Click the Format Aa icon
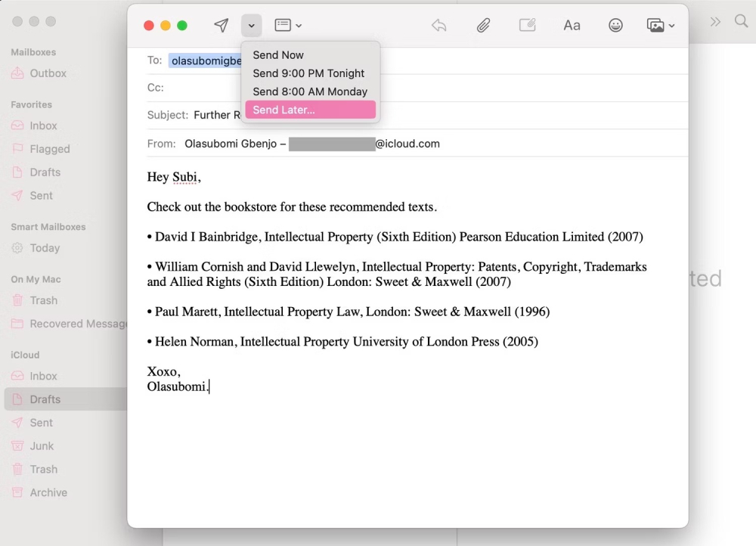The height and width of the screenshot is (546, 756). click(572, 25)
